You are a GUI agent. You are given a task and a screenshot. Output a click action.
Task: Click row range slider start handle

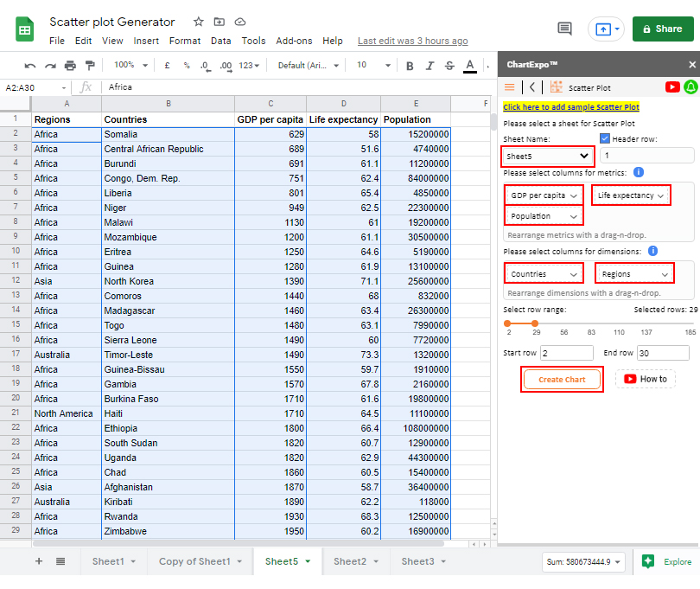coord(507,323)
